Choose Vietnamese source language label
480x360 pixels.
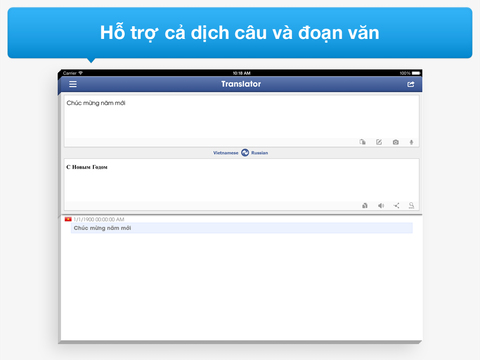(226, 153)
